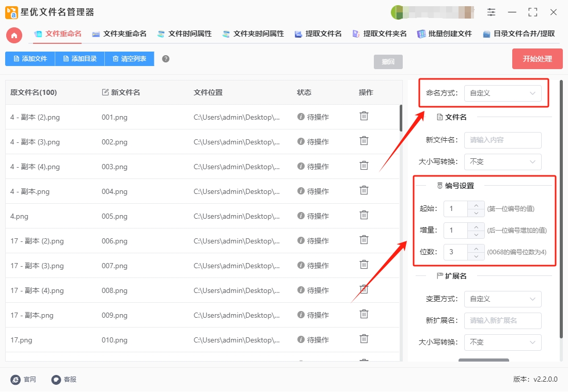Open 变更方式 dropdown under 扩展名
The height and width of the screenshot is (392, 568).
pyautogui.click(x=503, y=299)
